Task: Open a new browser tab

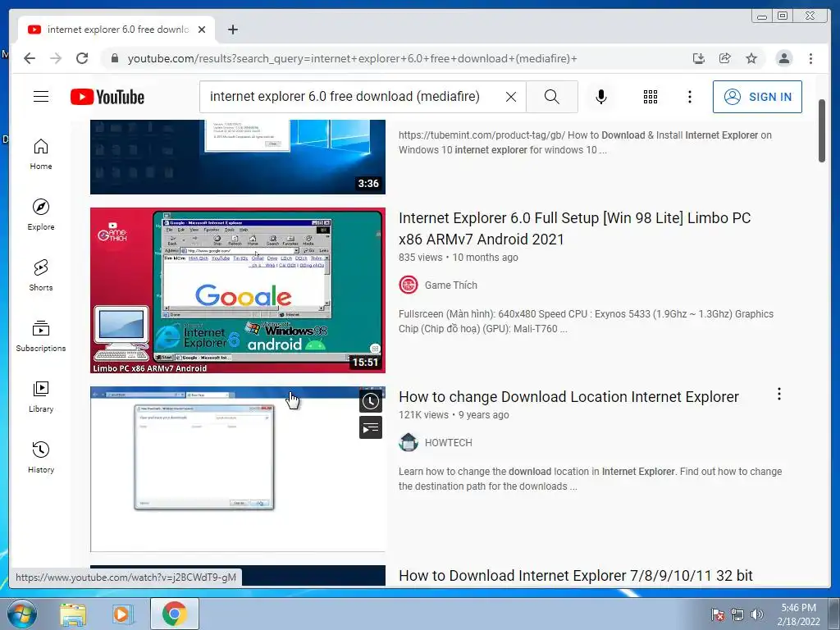Action: 232,30
